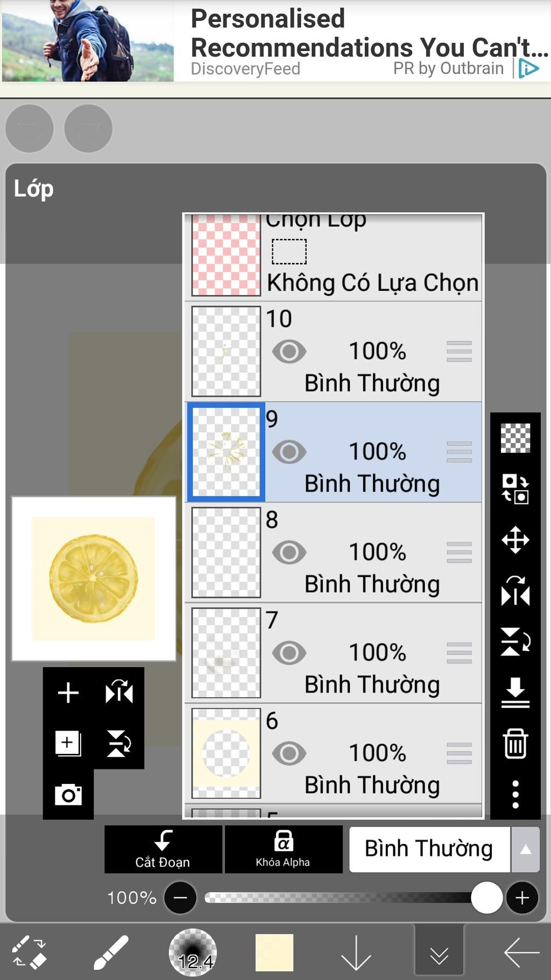Tap the camera icon to import photo

[x=68, y=794]
